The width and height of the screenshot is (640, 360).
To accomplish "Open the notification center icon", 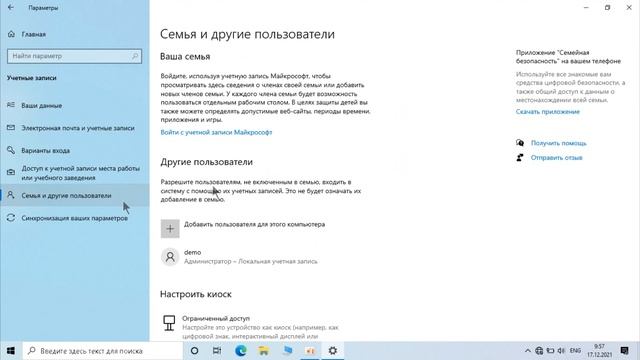I will (x=624, y=351).
